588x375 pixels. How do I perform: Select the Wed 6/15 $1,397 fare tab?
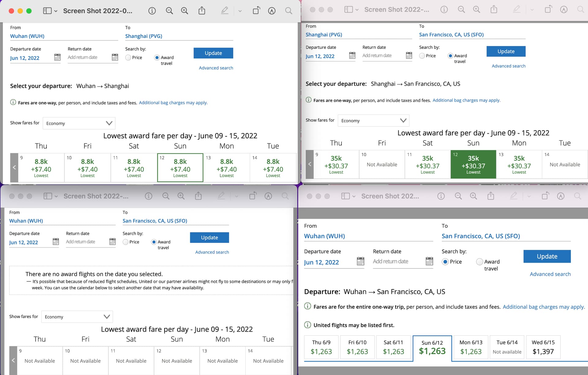[x=543, y=347]
